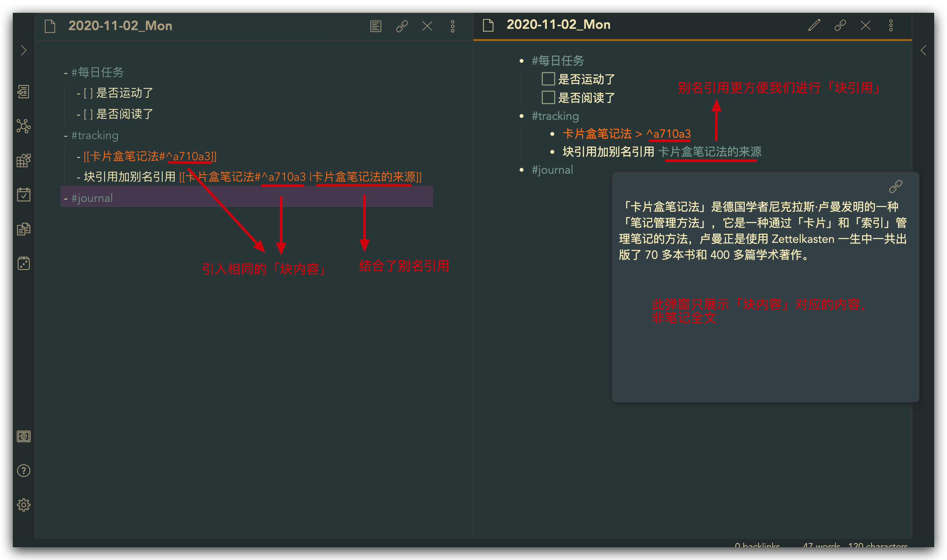Open the help icon
Viewport: 947px width, 560px height.
[23, 471]
